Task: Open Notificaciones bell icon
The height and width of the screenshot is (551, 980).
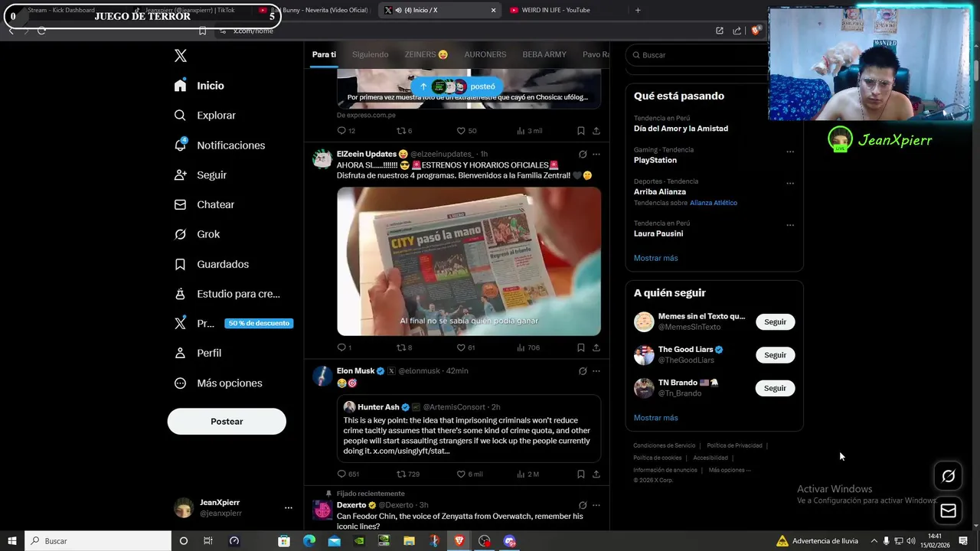Action: 180,145
